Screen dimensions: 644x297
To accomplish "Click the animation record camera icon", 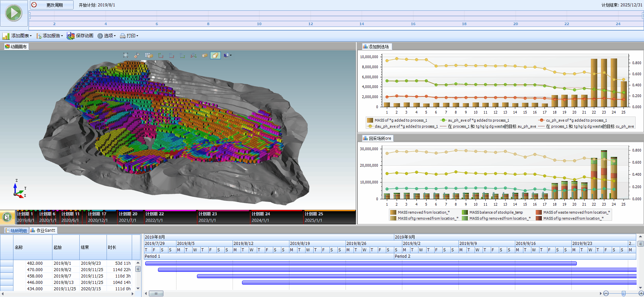I will pyautogui.click(x=136, y=55).
